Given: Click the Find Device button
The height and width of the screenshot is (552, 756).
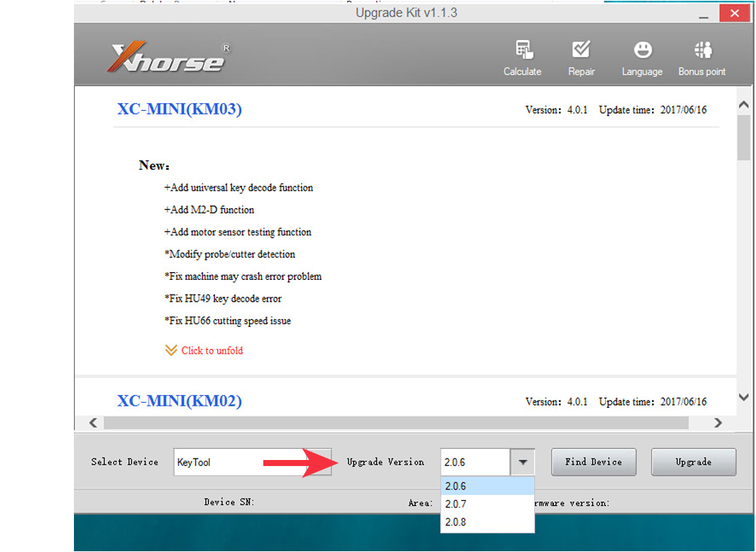Looking at the screenshot, I should (594, 462).
